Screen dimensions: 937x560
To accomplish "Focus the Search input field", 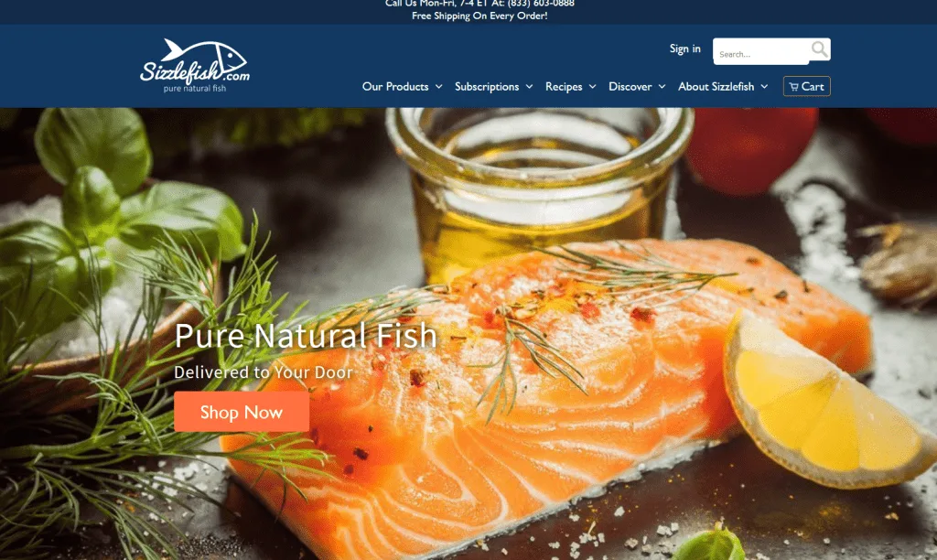I will (x=760, y=53).
